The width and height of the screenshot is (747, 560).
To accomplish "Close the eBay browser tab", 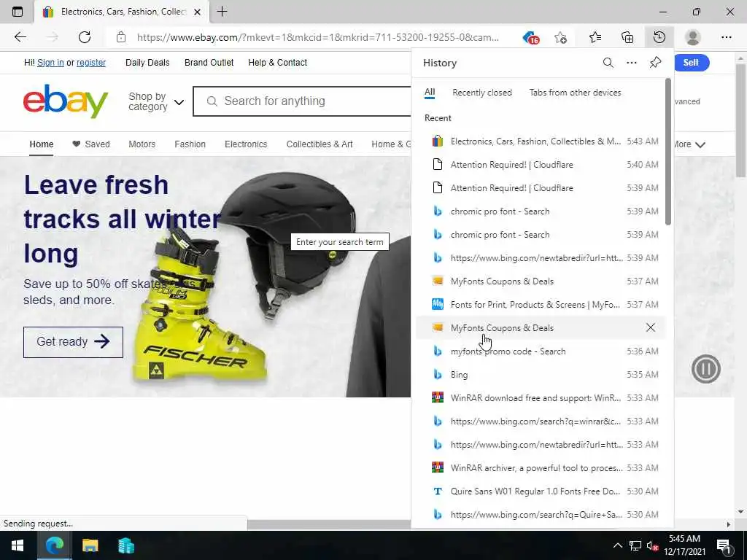I will pyautogui.click(x=197, y=12).
